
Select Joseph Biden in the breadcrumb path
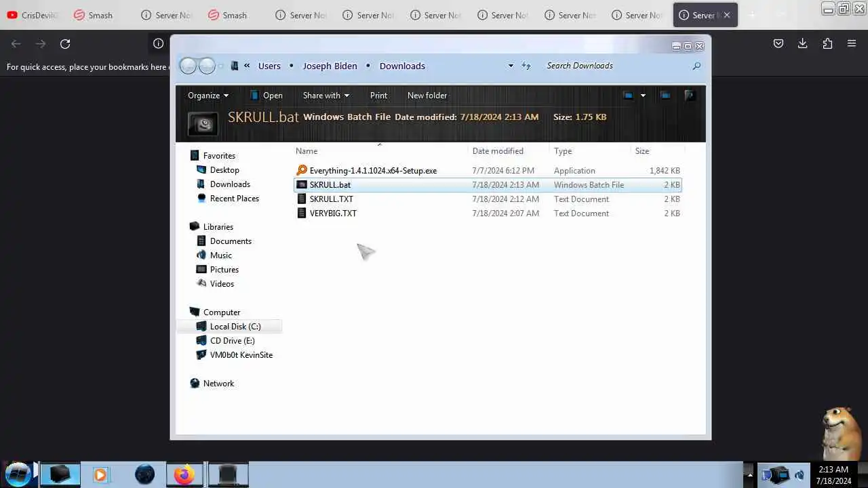pos(330,66)
